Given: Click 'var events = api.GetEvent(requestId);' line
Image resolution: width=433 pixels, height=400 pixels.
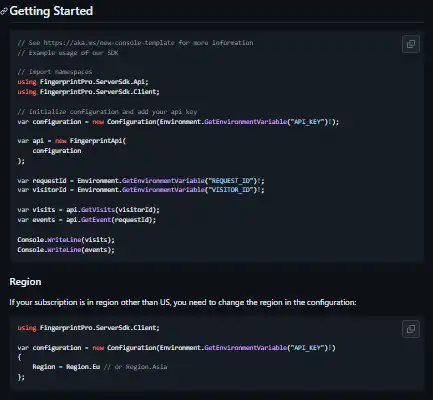Looking at the screenshot, I should (x=86, y=220).
